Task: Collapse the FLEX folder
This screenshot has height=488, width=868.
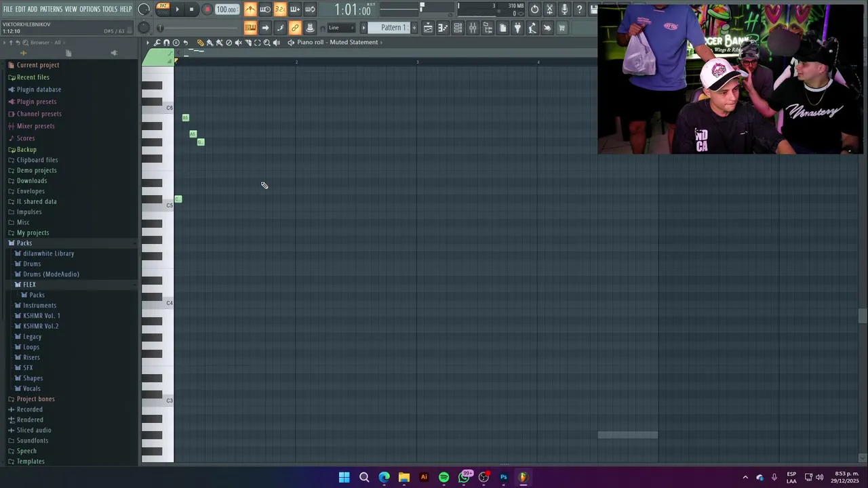Action: click(29, 285)
